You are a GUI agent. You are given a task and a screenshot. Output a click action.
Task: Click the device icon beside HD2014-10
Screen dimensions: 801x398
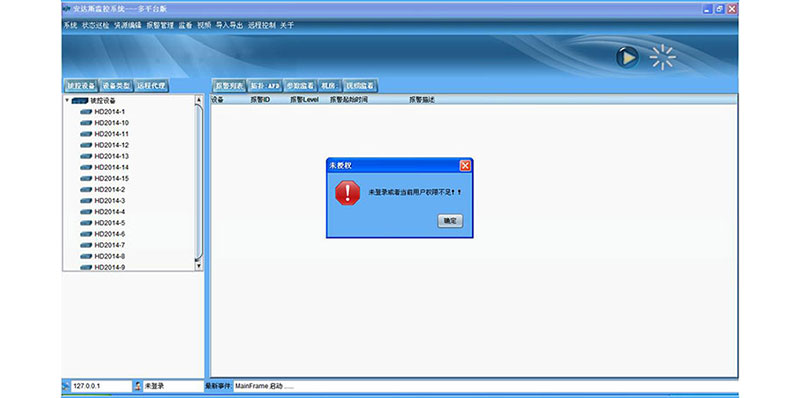[x=86, y=123]
